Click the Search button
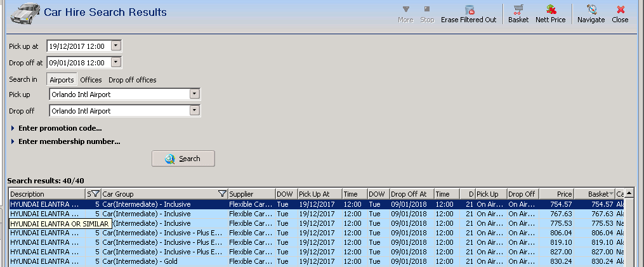Image resolution: width=644 pixels, height=267 pixels. point(183,159)
